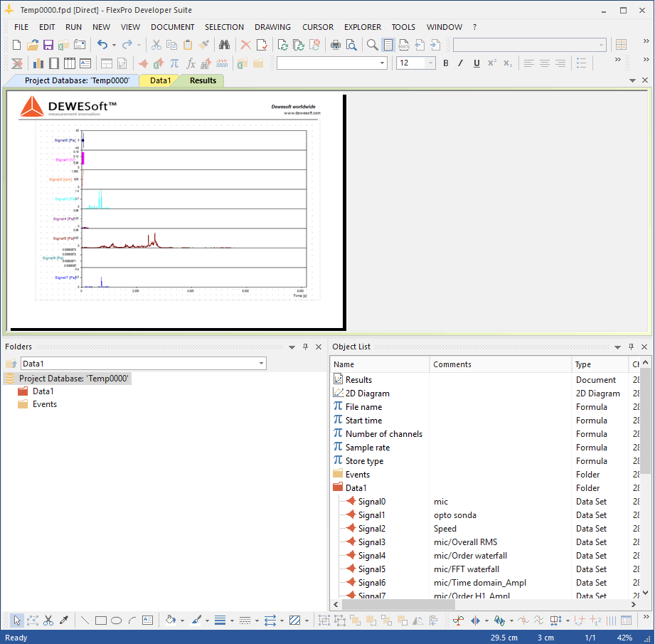Open the font name dropdown
This screenshot has width=655, height=644.
382,63
